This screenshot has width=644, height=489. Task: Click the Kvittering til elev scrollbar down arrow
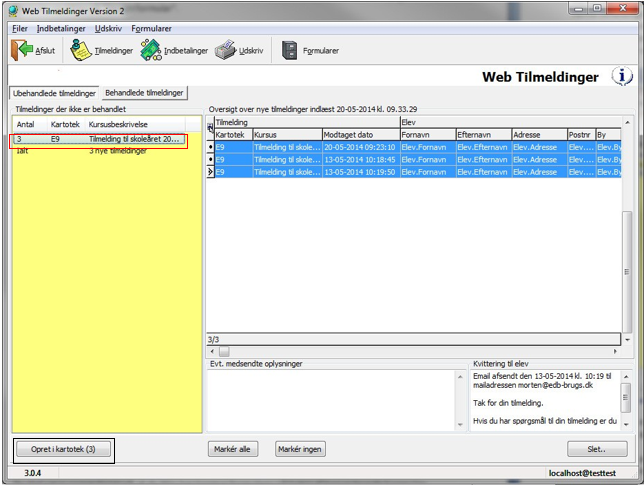pyautogui.click(x=626, y=425)
